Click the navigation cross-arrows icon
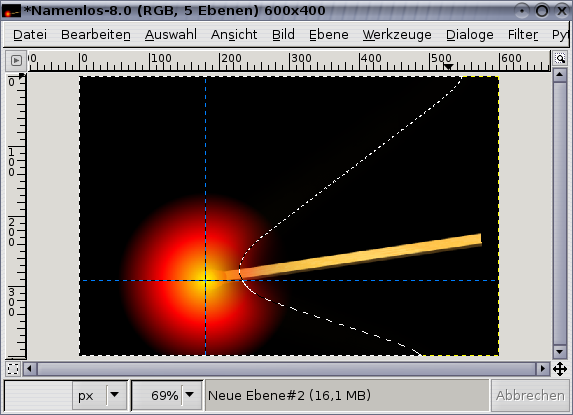Image resolution: width=573 pixels, height=415 pixels. (x=560, y=369)
